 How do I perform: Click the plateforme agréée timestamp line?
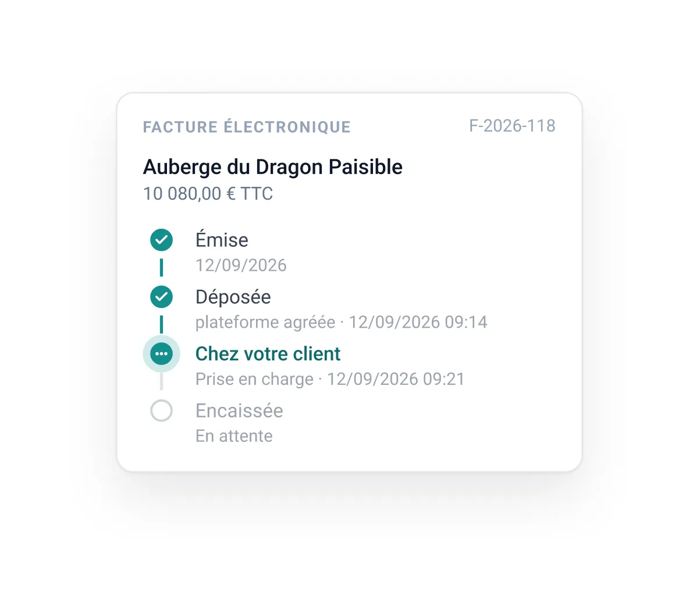(341, 323)
